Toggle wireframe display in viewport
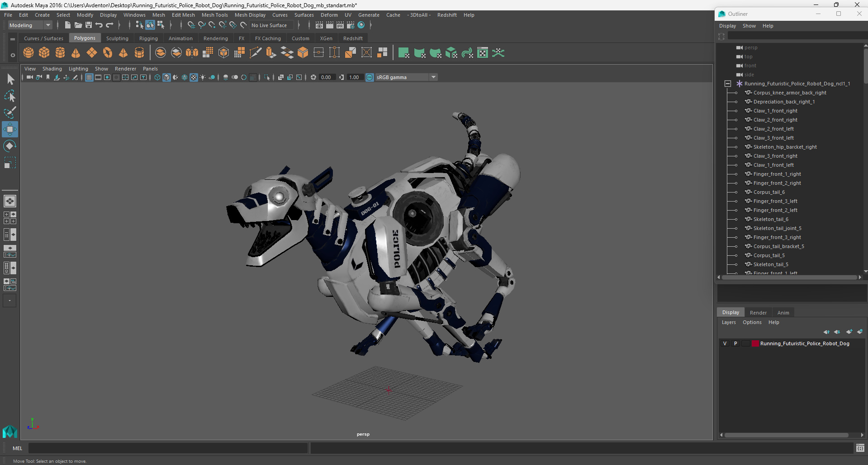868x465 pixels. (x=157, y=77)
